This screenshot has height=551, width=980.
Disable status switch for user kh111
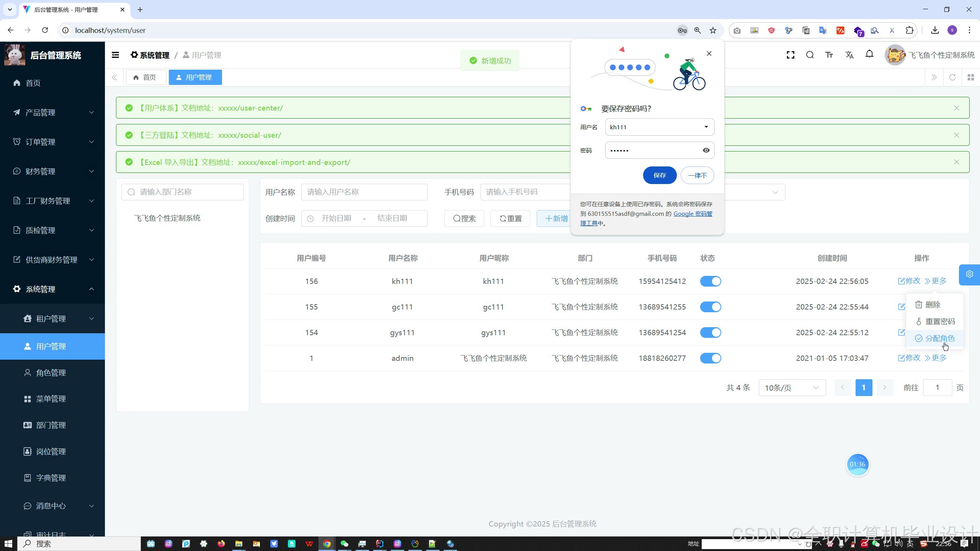[x=710, y=281]
